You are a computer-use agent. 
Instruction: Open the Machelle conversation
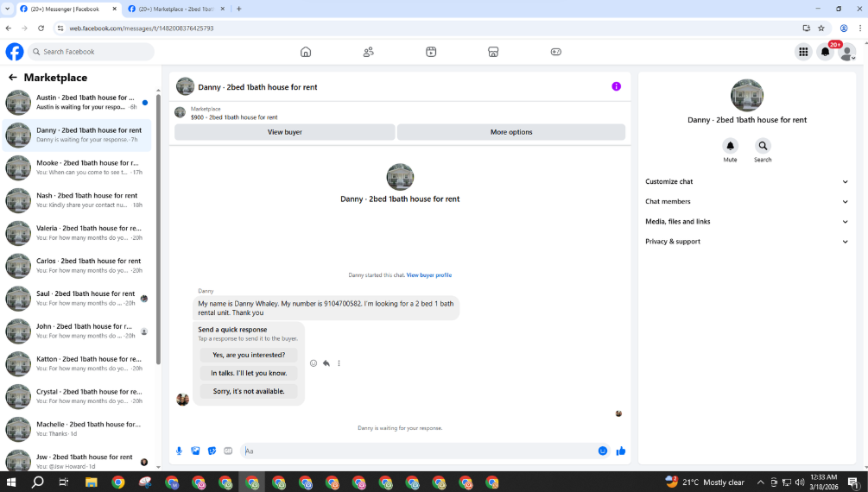[77, 429]
